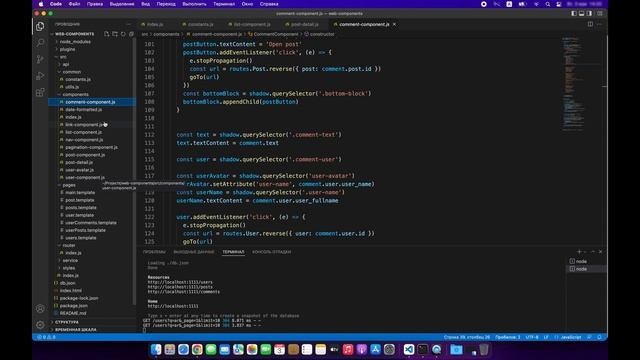Open the Source Control view
Screen dimensions: 640x360
pyautogui.click(x=40, y=59)
